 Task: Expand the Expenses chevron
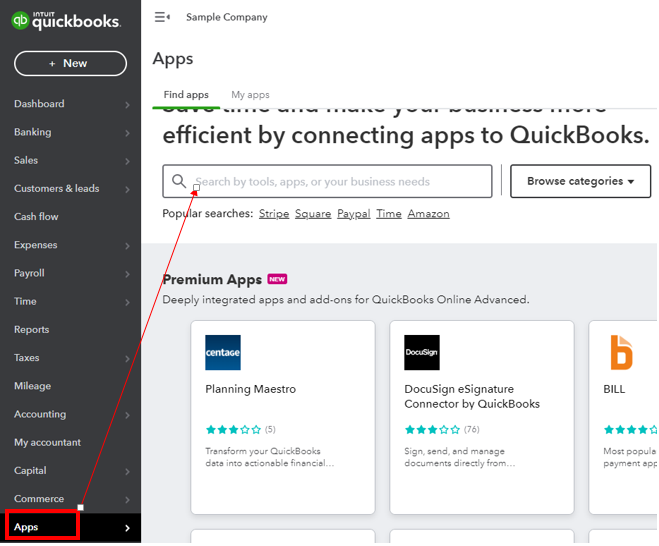tap(127, 245)
